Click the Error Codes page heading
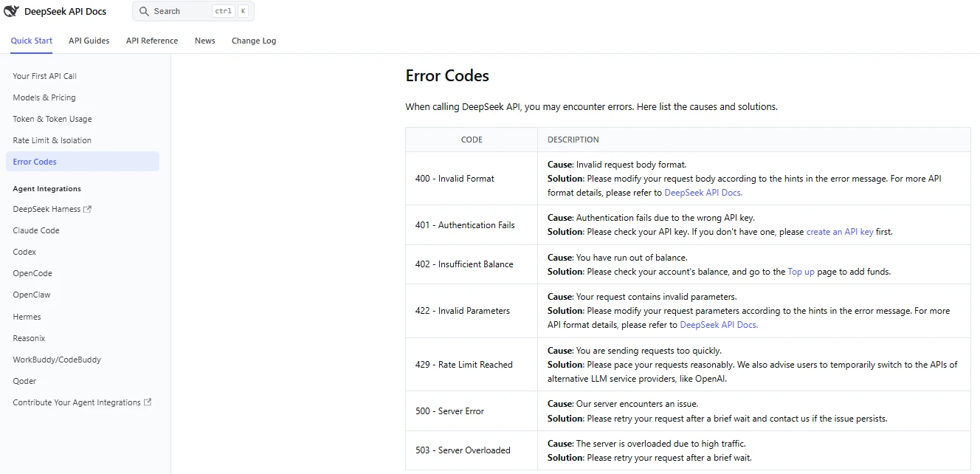Screen dimensions: 980x474 pos(447,75)
